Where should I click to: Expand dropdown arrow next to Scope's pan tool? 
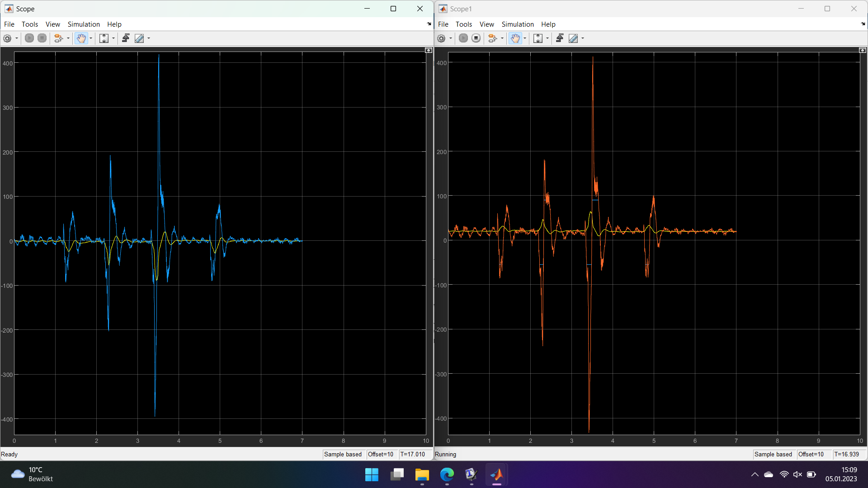(x=91, y=38)
